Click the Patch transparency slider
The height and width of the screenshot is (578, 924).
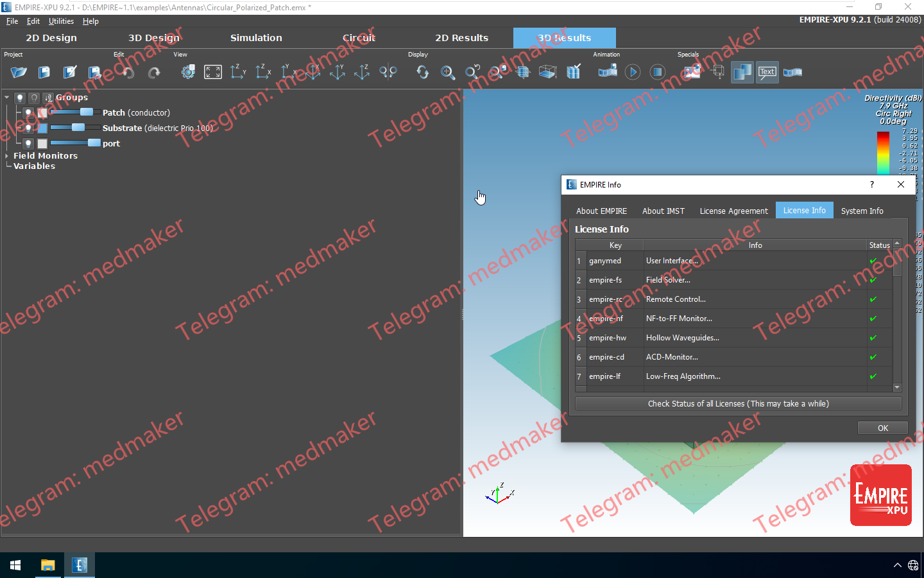click(x=75, y=112)
